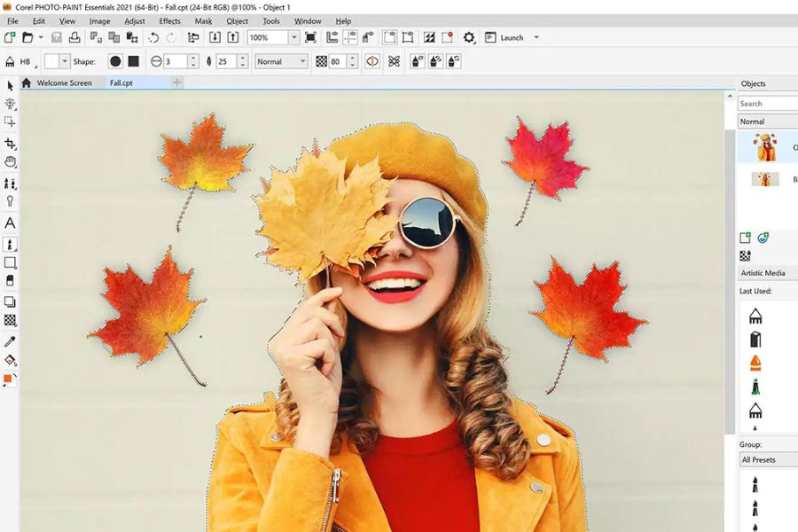The height and width of the screenshot is (532, 798).
Task: Click the clear mask icon with red dot
Action: (447, 37)
